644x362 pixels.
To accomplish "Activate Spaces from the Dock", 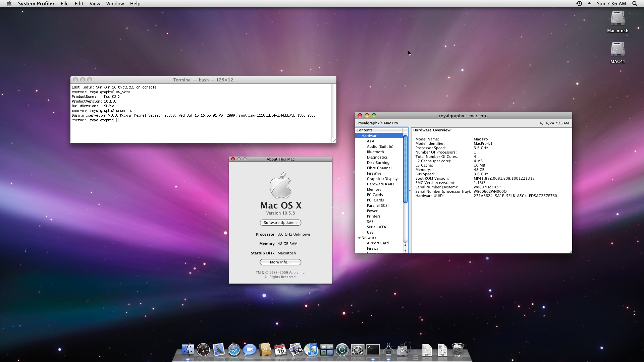I will click(x=327, y=350).
